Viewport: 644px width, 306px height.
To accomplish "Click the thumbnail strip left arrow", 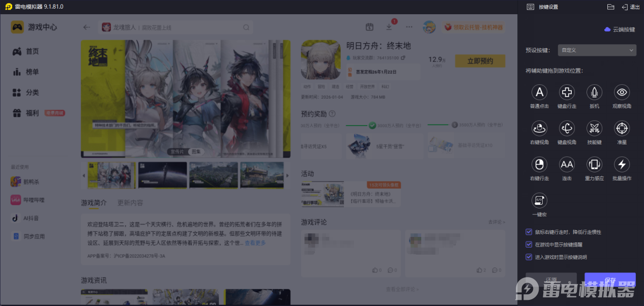I will tap(84, 175).
